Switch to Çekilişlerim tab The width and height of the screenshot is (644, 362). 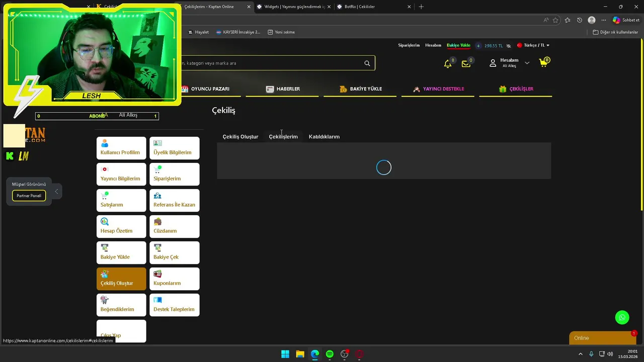(x=283, y=137)
